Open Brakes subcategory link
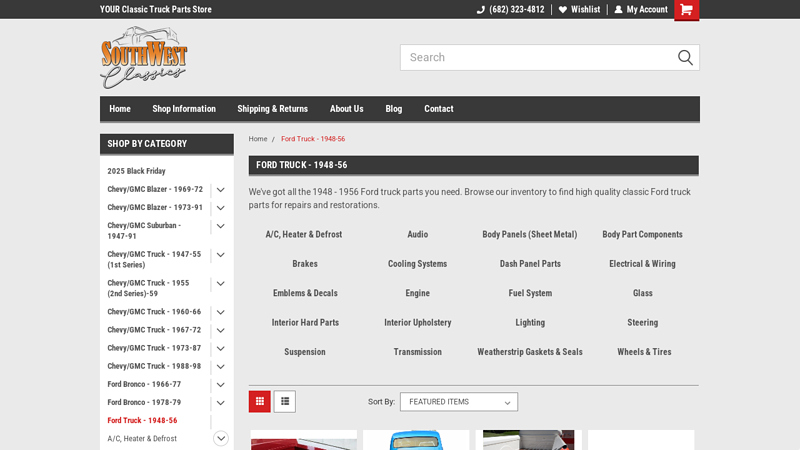800x450 pixels. coord(305,264)
